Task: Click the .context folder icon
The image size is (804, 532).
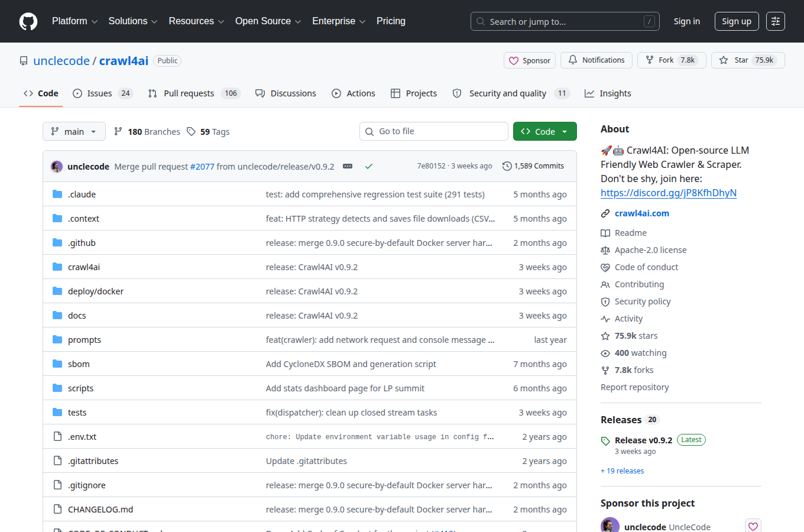Action: (x=57, y=218)
